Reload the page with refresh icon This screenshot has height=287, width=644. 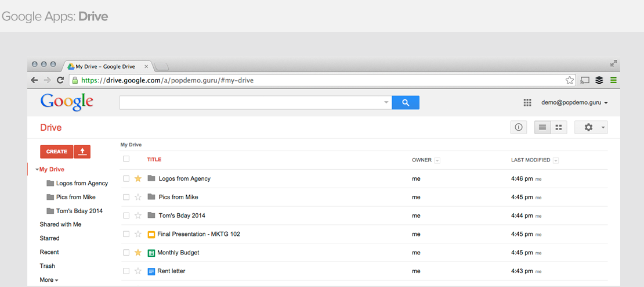[60, 80]
